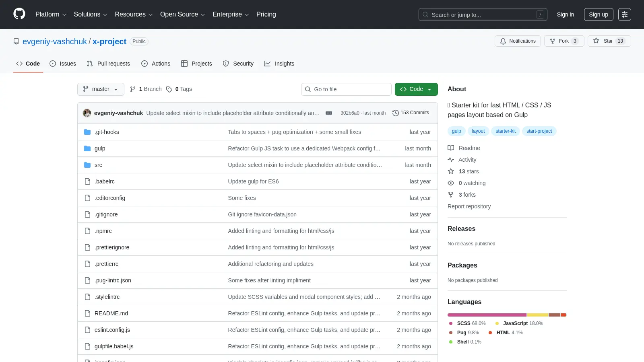This screenshot has height=362, width=644.
Task: Switch to the Issues tab
Action: click(63, 64)
